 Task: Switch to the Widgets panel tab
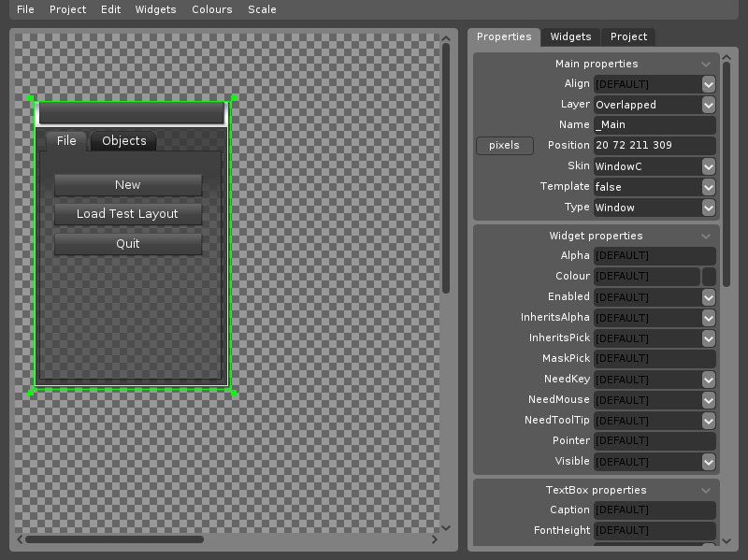coord(570,36)
